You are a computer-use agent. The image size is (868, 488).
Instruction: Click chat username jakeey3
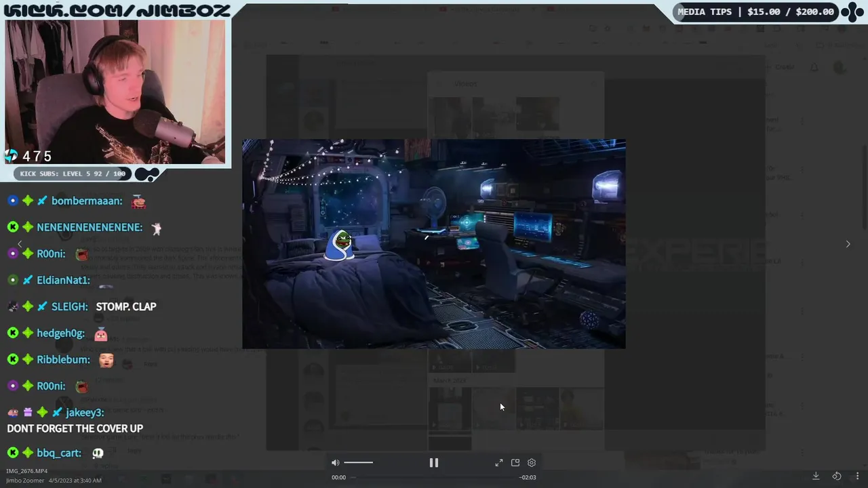tap(85, 413)
